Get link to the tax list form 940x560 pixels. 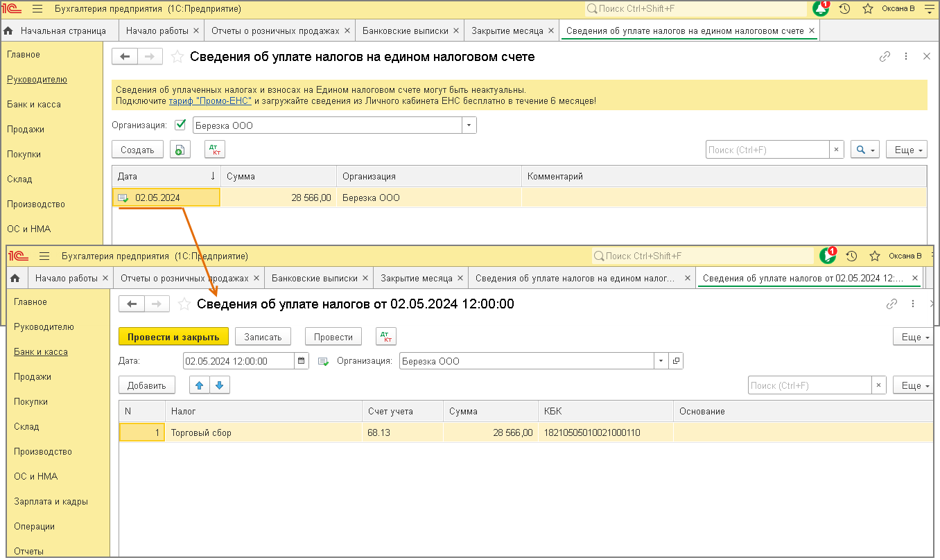point(885,57)
